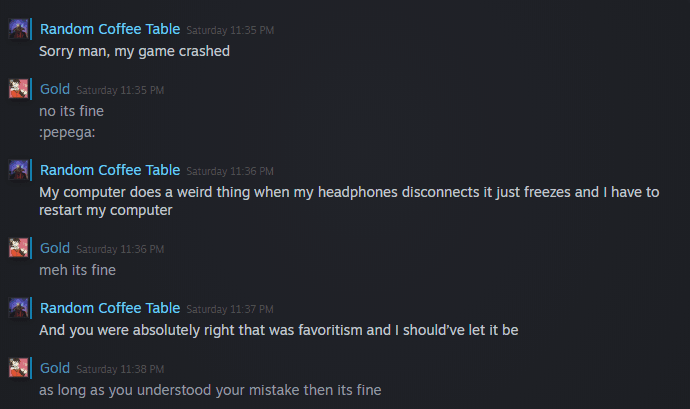
Task: Click the "Saturday 11:38 PM" timestamp
Action: (120, 369)
